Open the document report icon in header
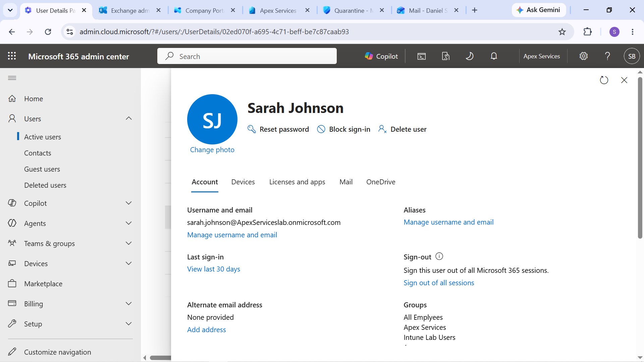The width and height of the screenshot is (644, 362). coord(446,56)
